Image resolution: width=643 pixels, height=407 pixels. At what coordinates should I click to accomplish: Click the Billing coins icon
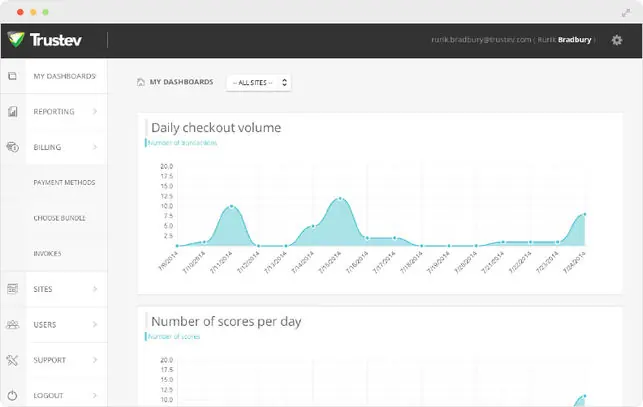click(x=13, y=146)
